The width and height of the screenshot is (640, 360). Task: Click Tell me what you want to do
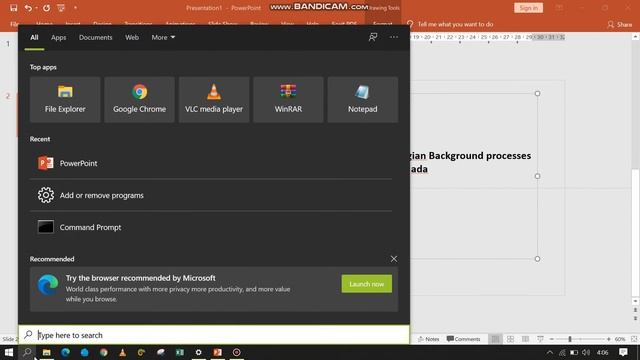[x=450, y=24]
